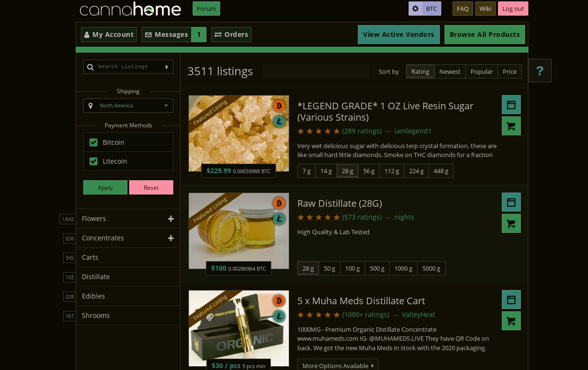
Task: Expand the Flowers category
Action: click(x=171, y=219)
